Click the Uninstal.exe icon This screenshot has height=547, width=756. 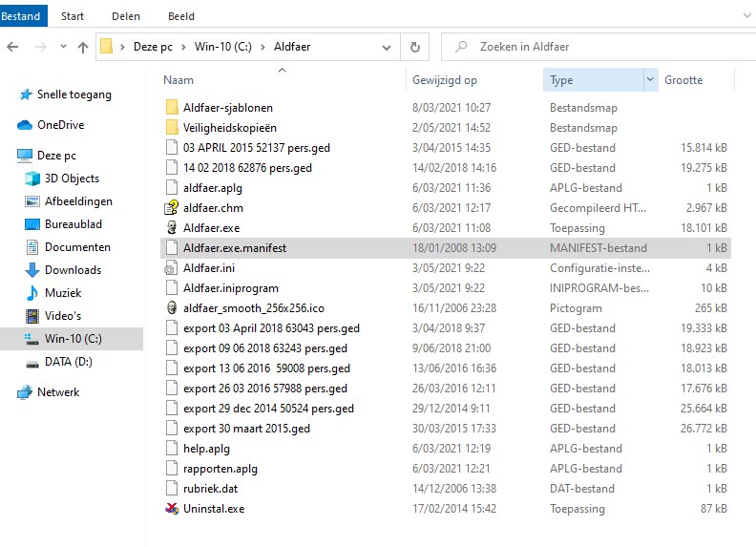click(x=172, y=509)
